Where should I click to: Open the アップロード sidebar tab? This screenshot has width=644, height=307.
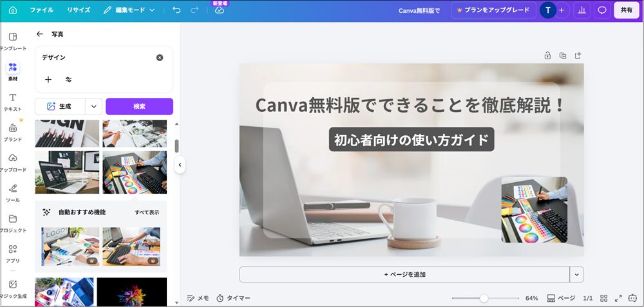pos(13,163)
